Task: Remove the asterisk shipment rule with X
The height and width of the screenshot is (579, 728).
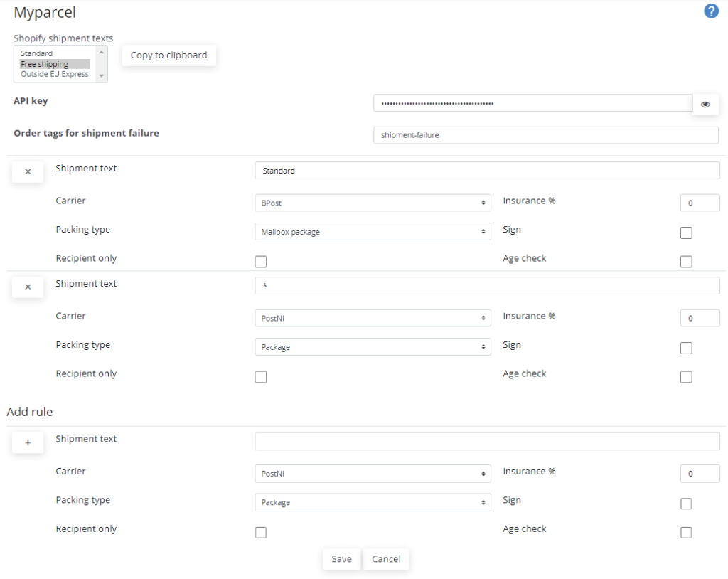Action: click(28, 287)
